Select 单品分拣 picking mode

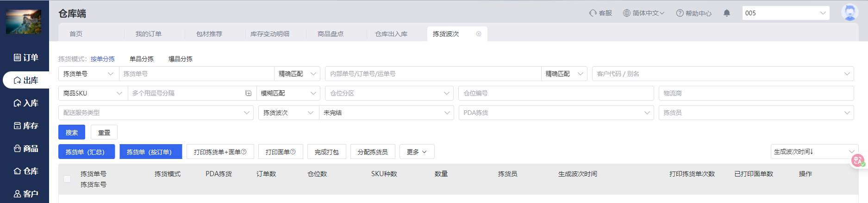[x=142, y=59]
